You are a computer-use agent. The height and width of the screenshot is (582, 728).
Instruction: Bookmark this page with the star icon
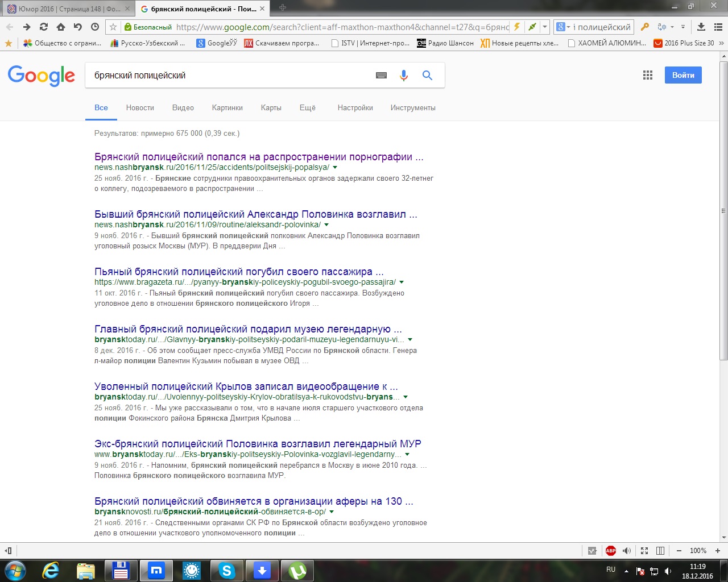[x=113, y=27]
